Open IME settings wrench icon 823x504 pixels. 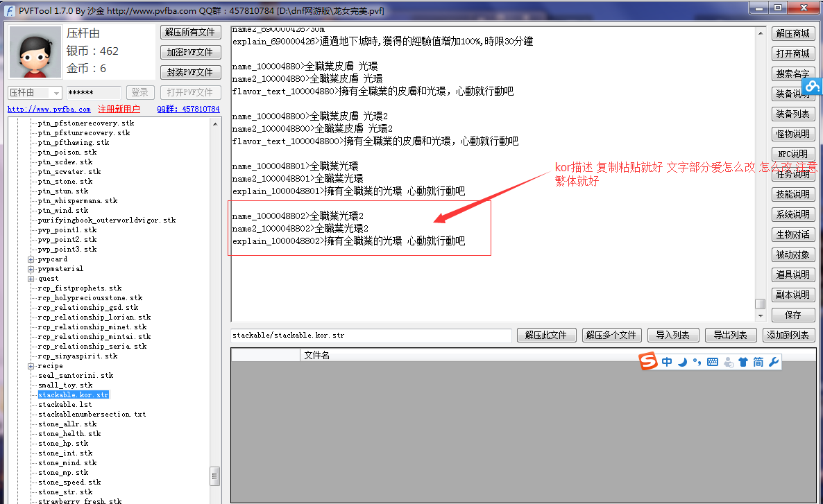pyautogui.click(x=774, y=362)
